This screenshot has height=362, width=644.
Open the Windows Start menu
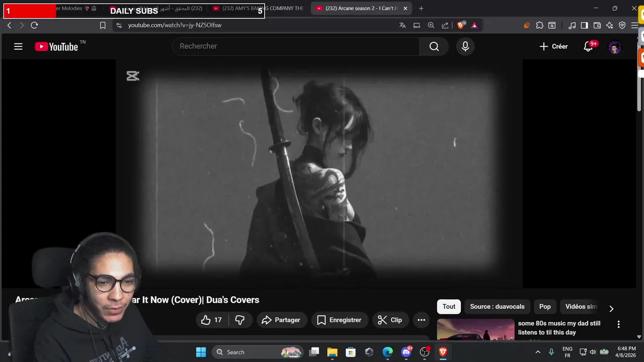coord(201,352)
